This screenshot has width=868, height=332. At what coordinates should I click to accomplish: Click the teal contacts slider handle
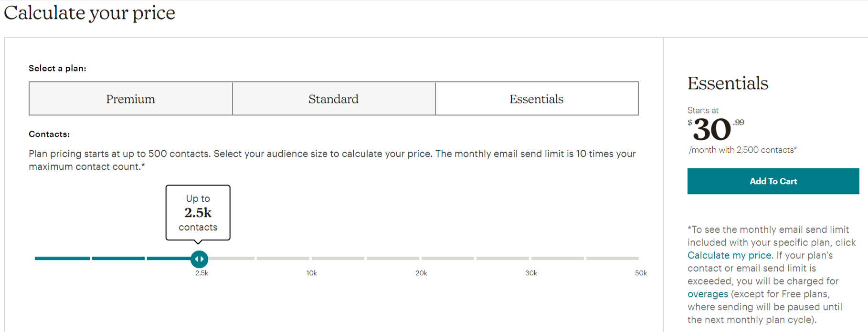[x=199, y=259]
